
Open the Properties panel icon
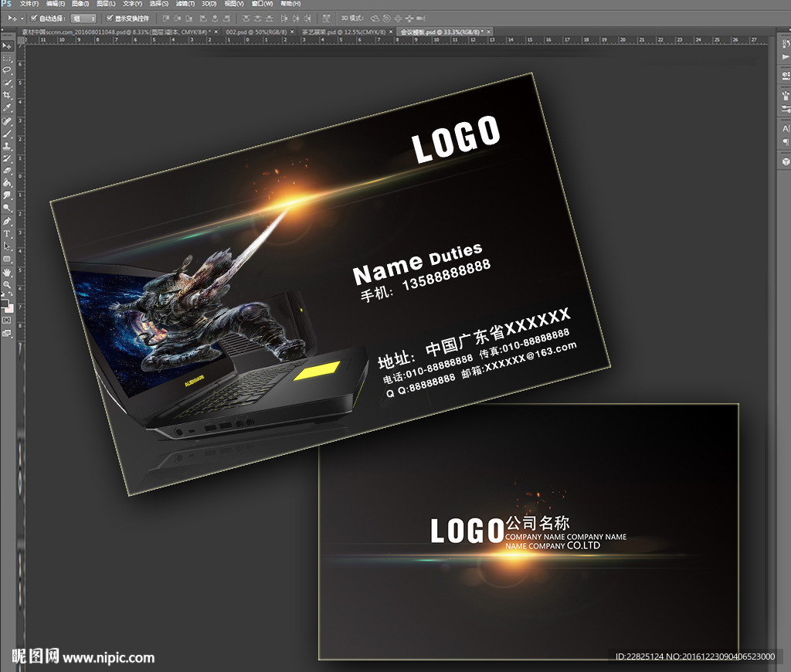(x=786, y=76)
